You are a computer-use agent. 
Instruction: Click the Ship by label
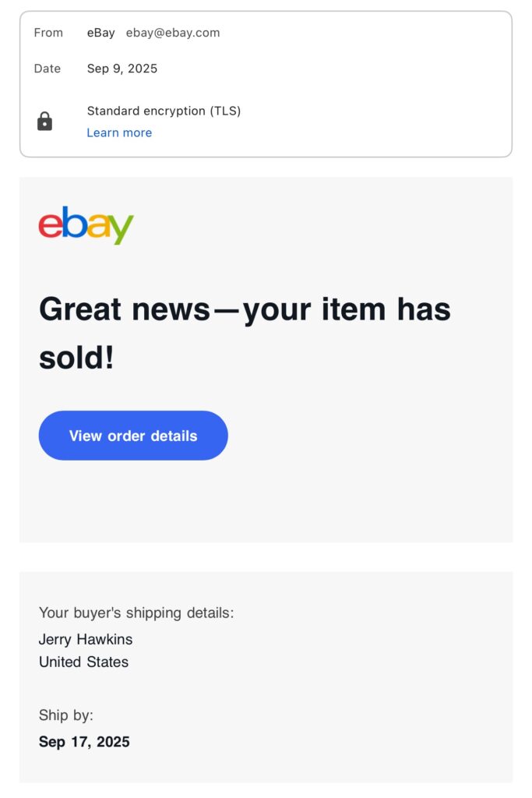coord(66,715)
